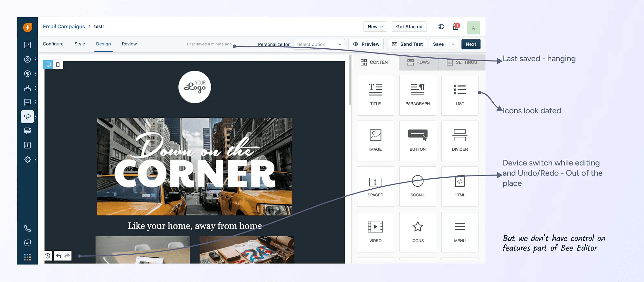Open the conversations chat icon in sidebar

click(27, 102)
